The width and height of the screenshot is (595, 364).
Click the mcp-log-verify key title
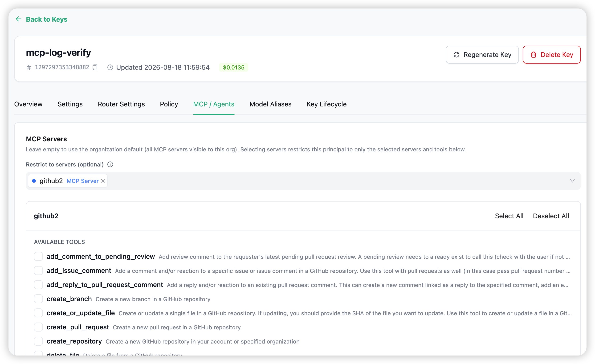click(58, 52)
